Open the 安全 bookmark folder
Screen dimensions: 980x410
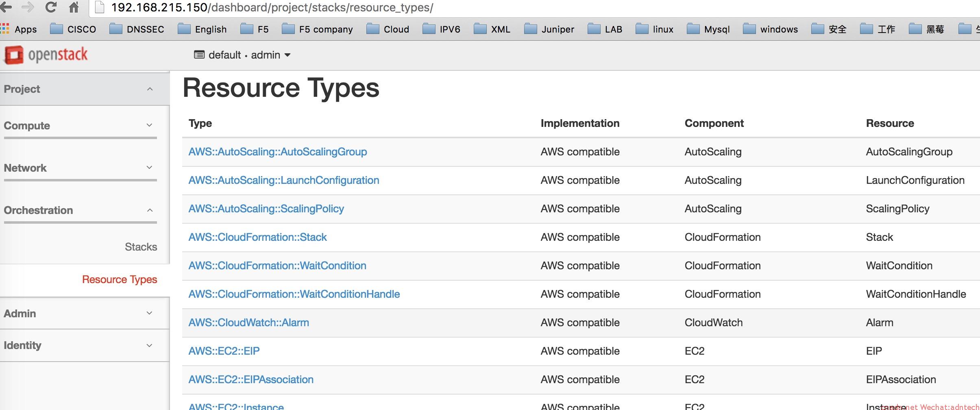(829, 29)
